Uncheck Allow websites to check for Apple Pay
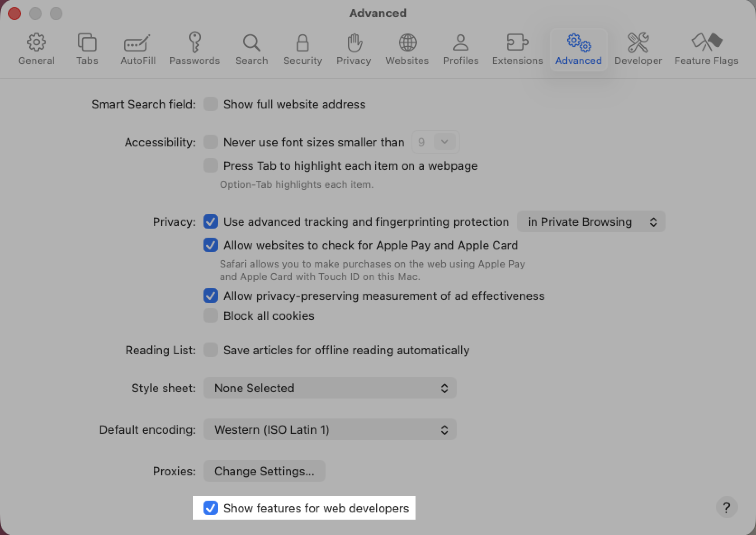756x535 pixels. pos(211,245)
